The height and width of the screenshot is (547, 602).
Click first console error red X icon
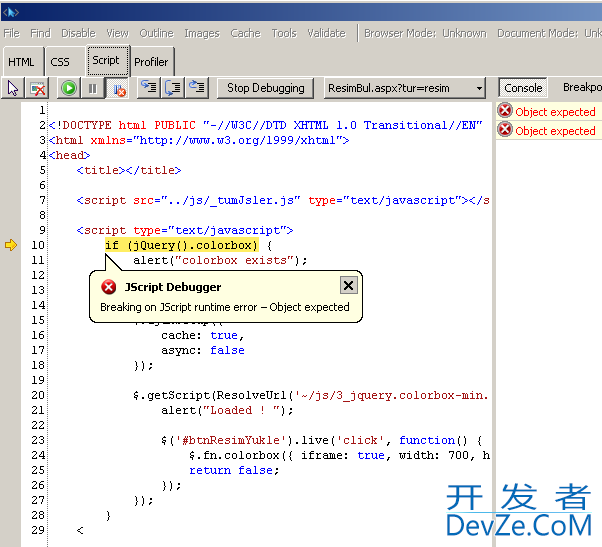pyautogui.click(x=505, y=111)
